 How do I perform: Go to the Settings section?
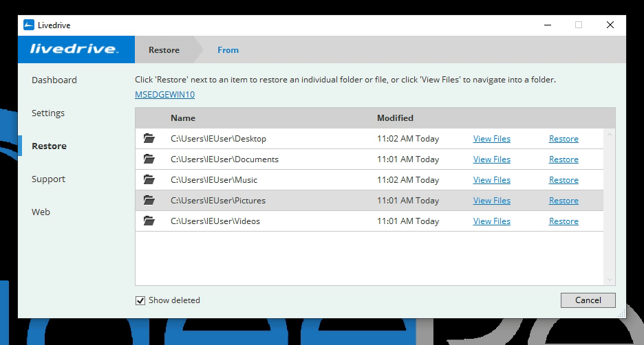tap(48, 113)
